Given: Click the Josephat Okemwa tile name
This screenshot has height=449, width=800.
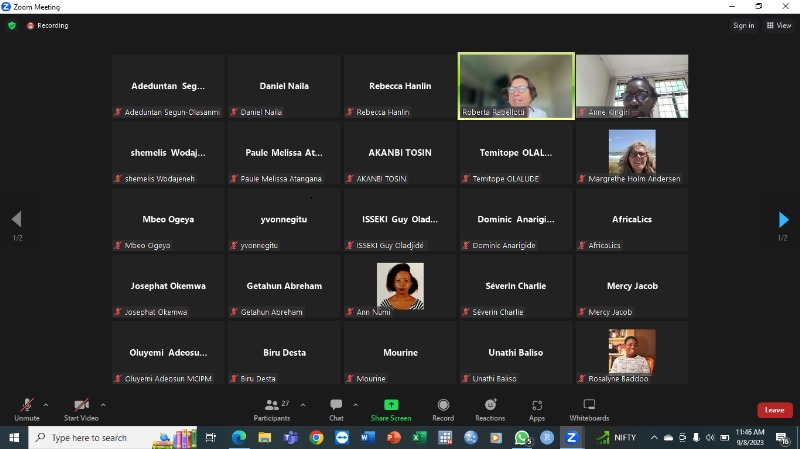Looking at the screenshot, I should 168,286.
